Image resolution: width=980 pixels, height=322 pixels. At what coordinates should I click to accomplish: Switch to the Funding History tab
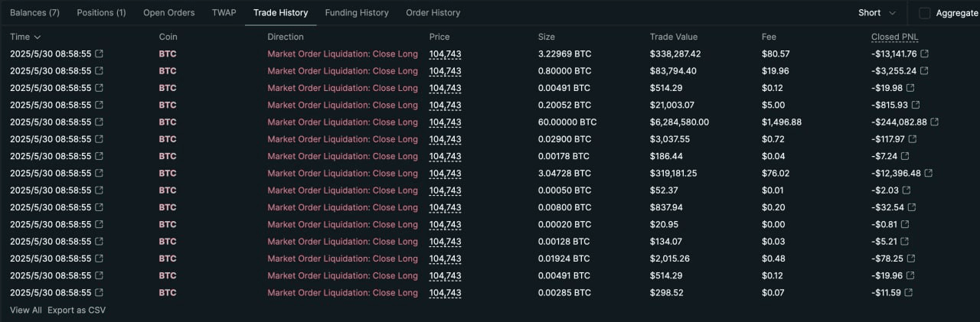point(357,13)
